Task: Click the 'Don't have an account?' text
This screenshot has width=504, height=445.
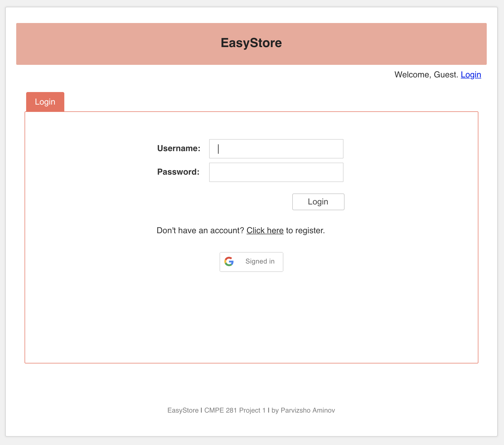Action: [x=200, y=231]
